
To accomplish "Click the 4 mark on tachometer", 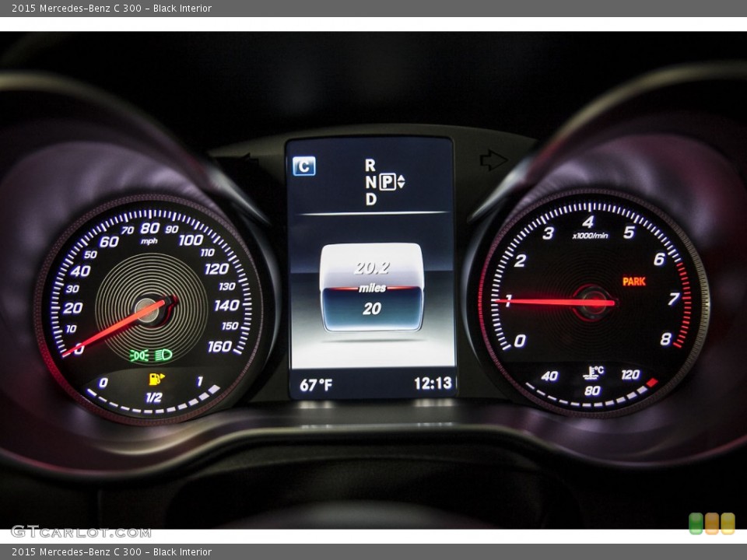I will tap(588, 222).
